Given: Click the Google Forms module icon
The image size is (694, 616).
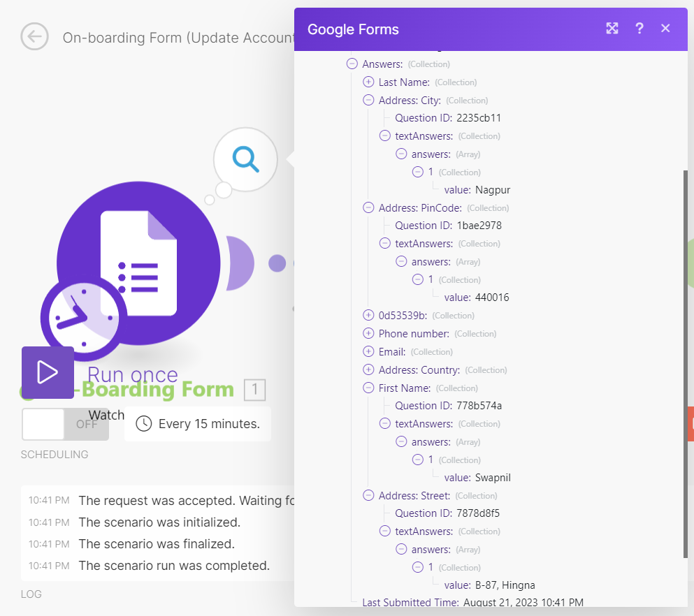Looking at the screenshot, I should coord(138,263).
